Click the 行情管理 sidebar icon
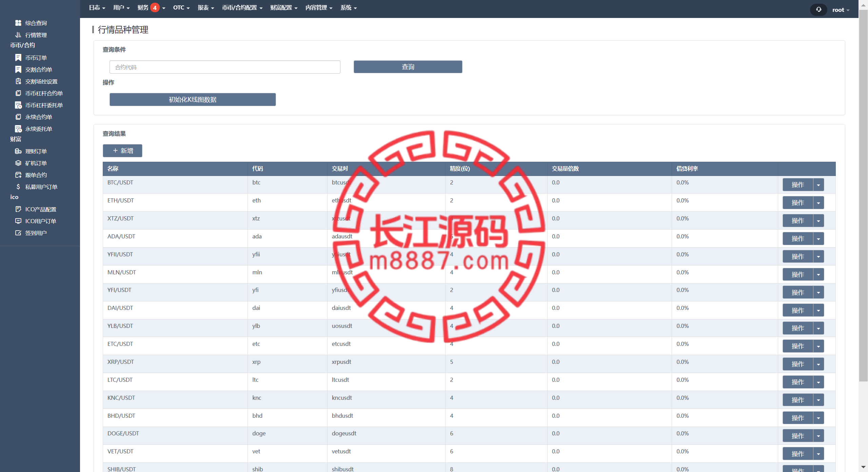The height and width of the screenshot is (472, 868). [18, 35]
